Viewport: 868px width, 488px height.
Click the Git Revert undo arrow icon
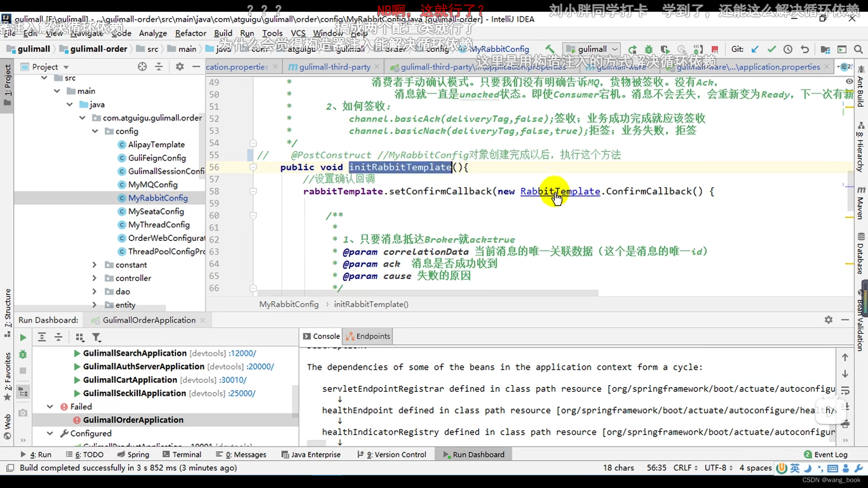(805, 49)
